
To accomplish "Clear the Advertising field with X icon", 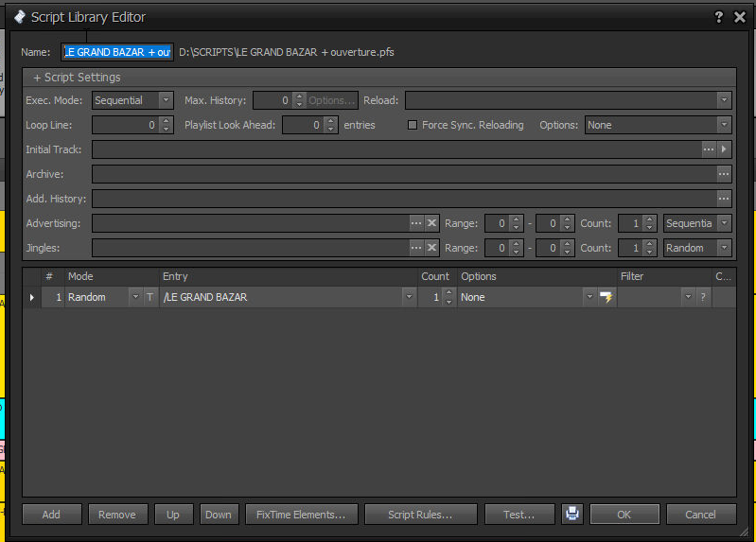I will 431,223.
